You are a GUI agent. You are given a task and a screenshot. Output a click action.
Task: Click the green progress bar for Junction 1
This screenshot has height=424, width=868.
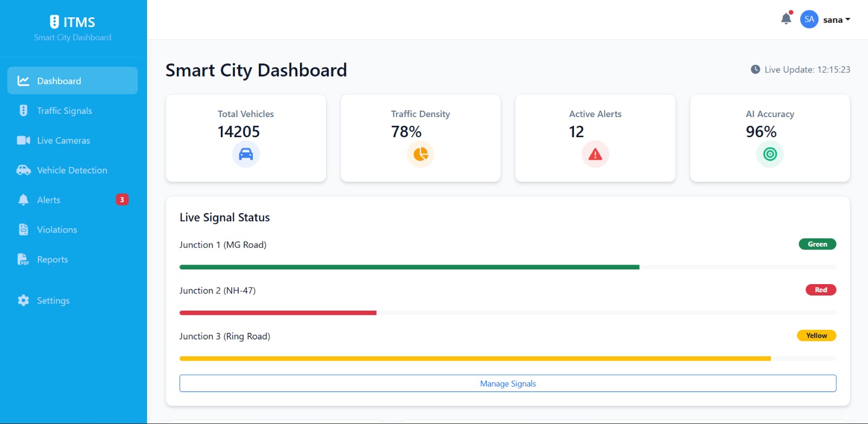click(x=410, y=267)
